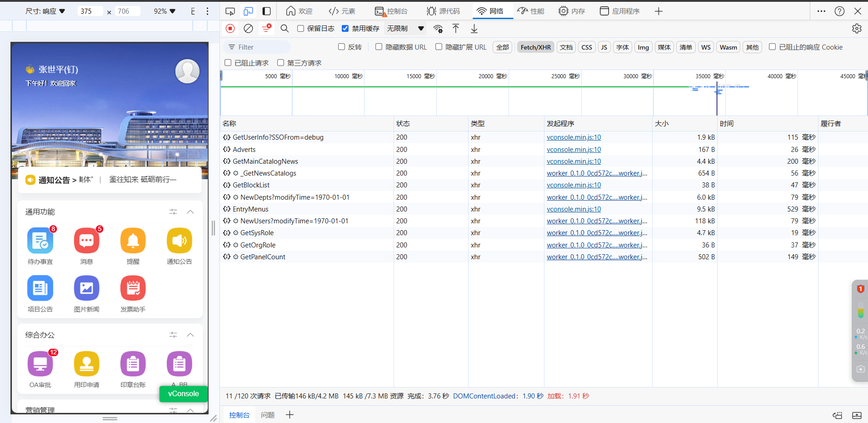
Task: Open network search magnifier
Action: click(284, 29)
